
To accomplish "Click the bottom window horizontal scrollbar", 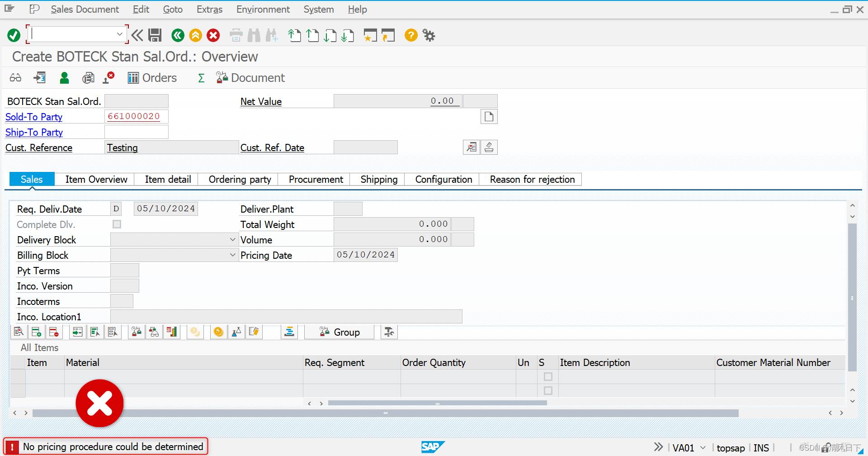I will [386, 413].
